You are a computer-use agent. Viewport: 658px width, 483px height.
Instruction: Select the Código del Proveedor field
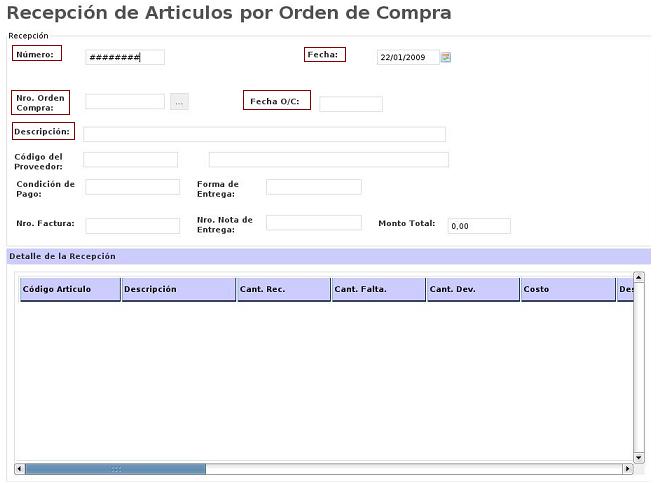click(x=130, y=160)
